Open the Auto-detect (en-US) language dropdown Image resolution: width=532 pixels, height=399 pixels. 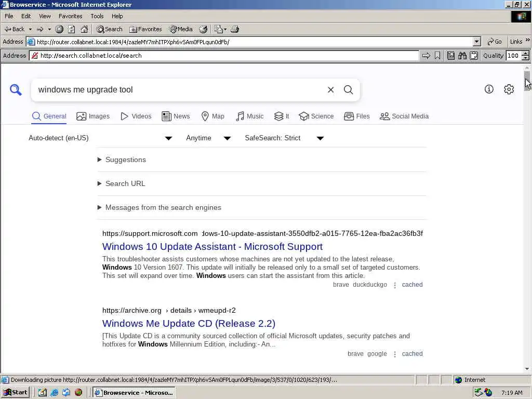click(x=100, y=138)
